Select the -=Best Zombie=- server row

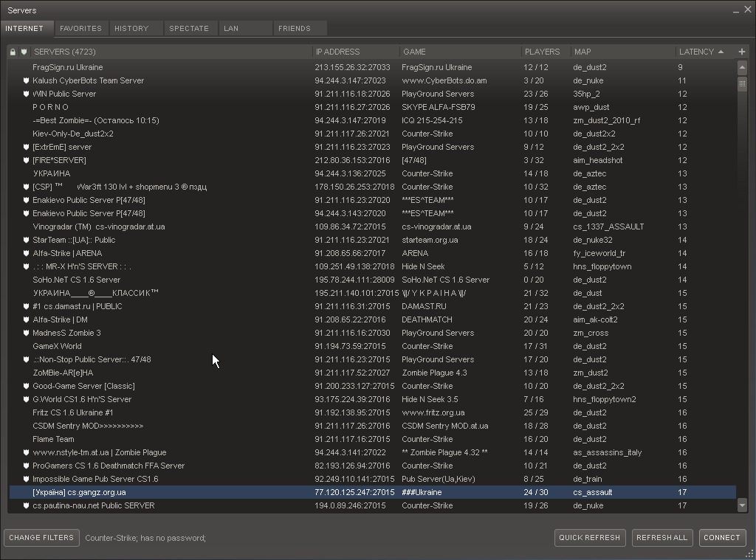coord(372,120)
